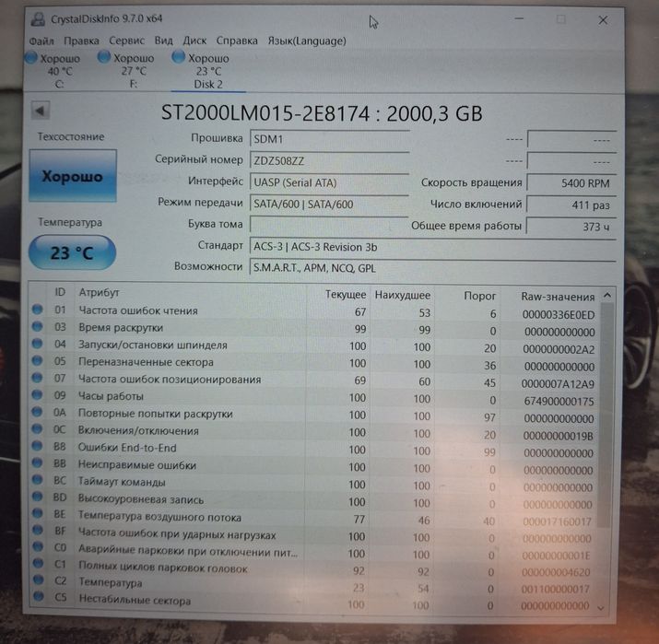Click the health status dot on C: tab
This screenshot has height=644, width=659.
coord(31,57)
